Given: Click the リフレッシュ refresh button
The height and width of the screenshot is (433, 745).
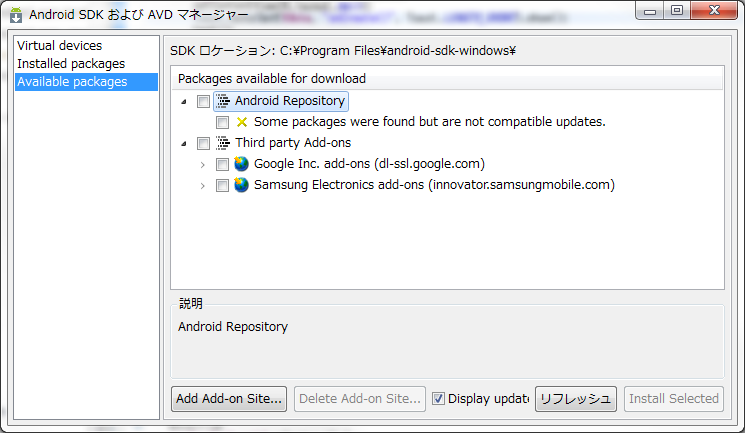Looking at the screenshot, I should (x=576, y=399).
